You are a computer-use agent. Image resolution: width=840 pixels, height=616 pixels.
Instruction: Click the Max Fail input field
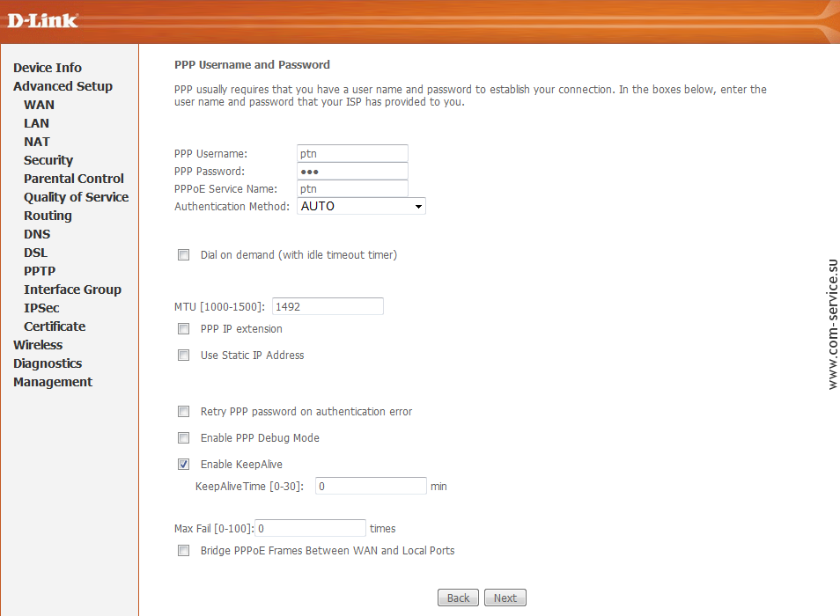click(x=311, y=528)
